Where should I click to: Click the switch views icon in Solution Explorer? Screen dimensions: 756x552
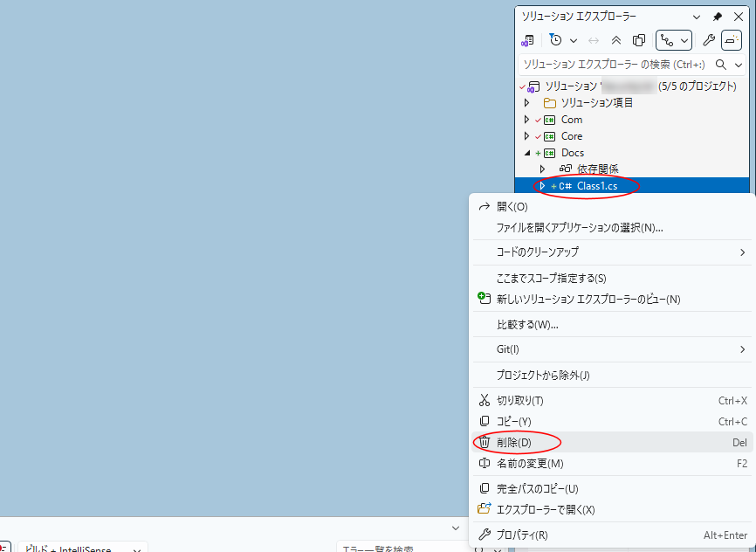click(527, 40)
